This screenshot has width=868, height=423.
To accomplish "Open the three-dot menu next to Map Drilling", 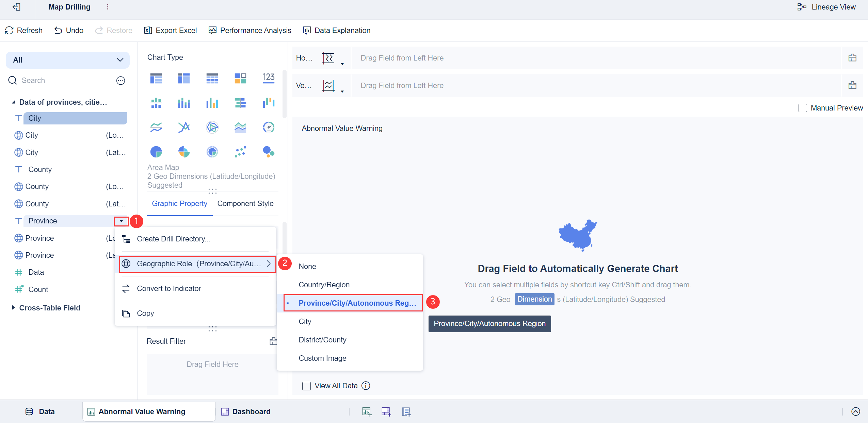I will [108, 7].
